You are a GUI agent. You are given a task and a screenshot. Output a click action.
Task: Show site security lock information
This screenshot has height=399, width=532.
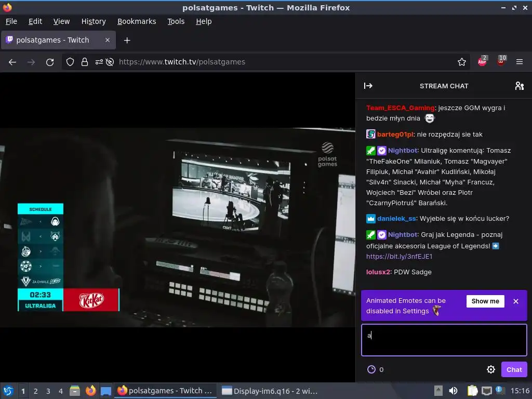85,62
